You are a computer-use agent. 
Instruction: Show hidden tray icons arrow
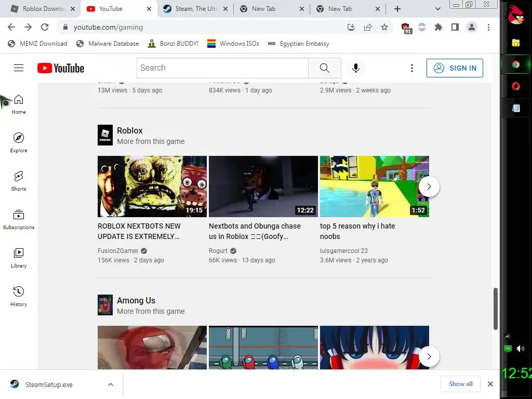[x=507, y=337]
